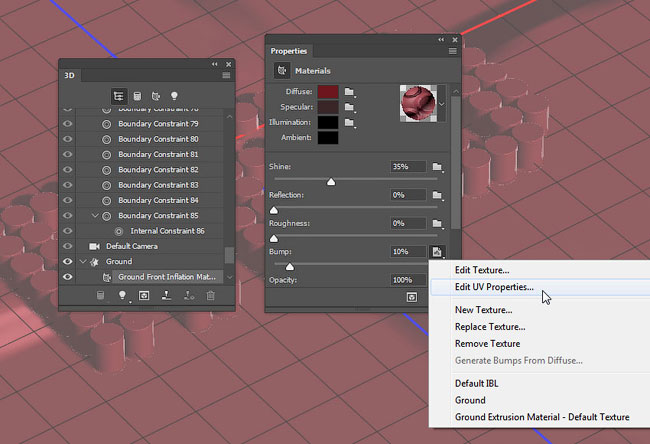Screen dimensions: 650x444
Task: Hide the Ground mesh eye toggle
Action: click(68, 262)
